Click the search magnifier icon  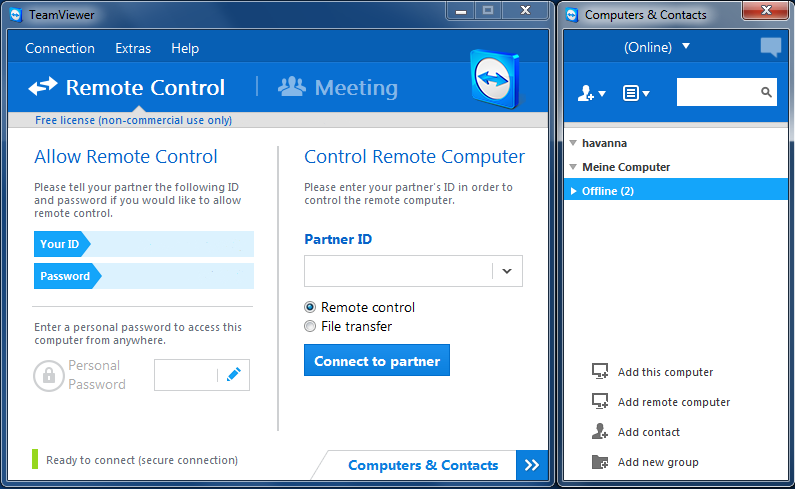766,92
